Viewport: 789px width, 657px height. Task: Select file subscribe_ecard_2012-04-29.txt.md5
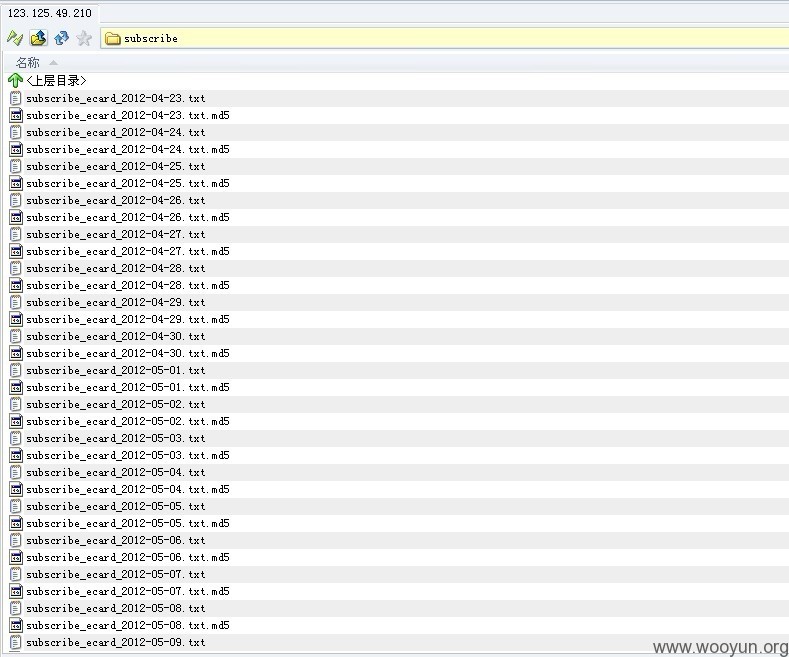pos(128,319)
